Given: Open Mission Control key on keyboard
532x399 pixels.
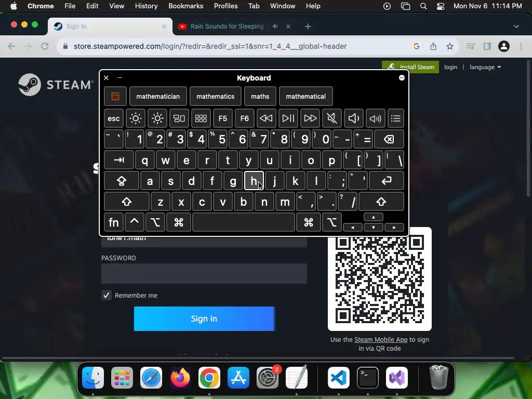Looking at the screenshot, I should coord(179,118).
